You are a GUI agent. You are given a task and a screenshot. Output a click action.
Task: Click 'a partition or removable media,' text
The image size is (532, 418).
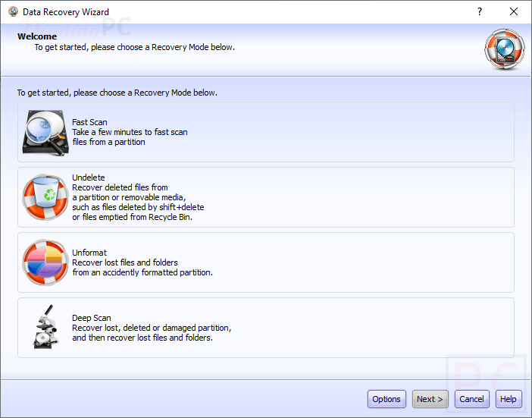(129, 197)
